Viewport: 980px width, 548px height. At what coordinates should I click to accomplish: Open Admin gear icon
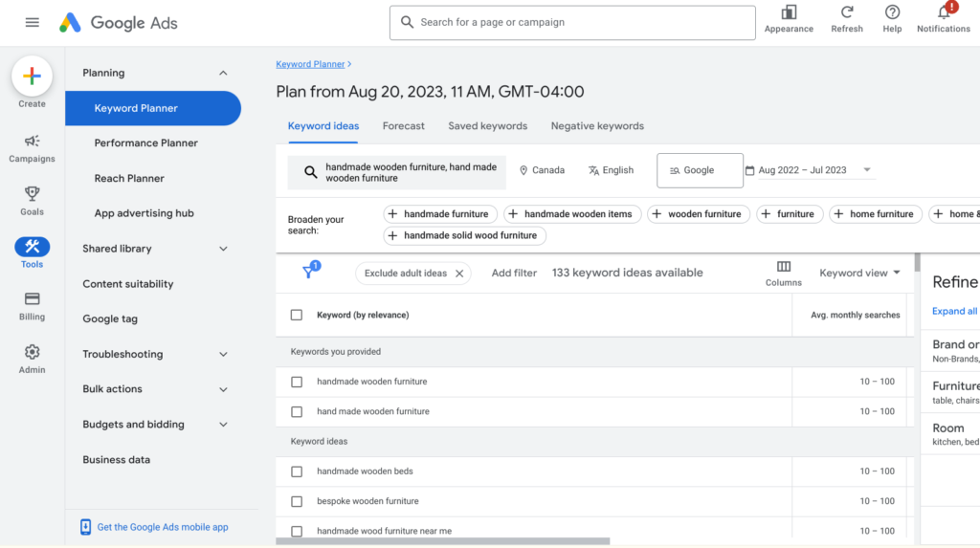click(x=32, y=352)
